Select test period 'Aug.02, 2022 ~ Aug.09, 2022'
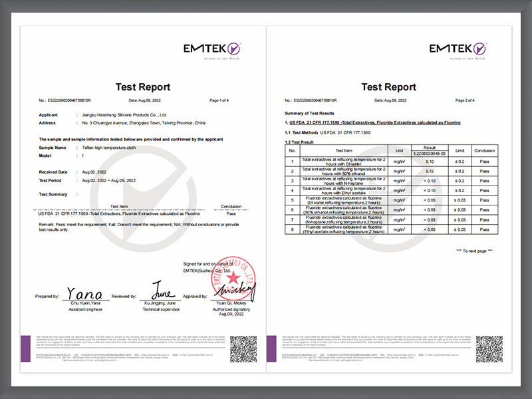The width and height of the screenshot is (532, 399). [109, 180]
